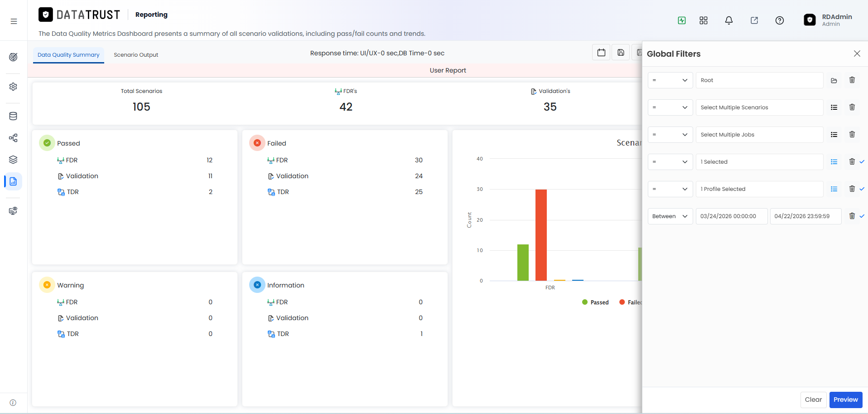This screenshot has height=414, width=868.
Task: Click the apps grid icon in header
Action: tap(703, 20)
